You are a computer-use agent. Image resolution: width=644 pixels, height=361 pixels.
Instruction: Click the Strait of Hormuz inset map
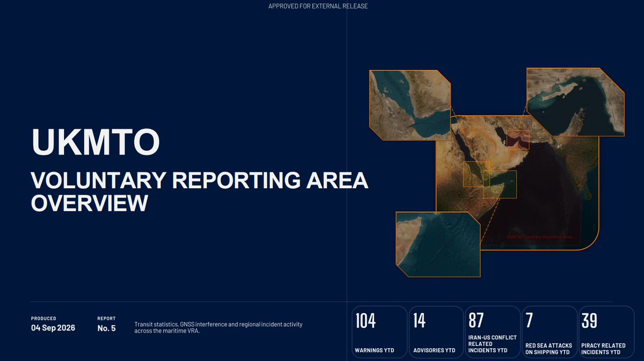(x=575, y=102)
